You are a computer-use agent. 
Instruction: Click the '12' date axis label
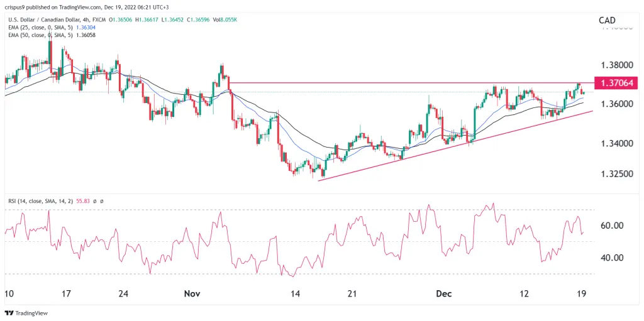524,294
